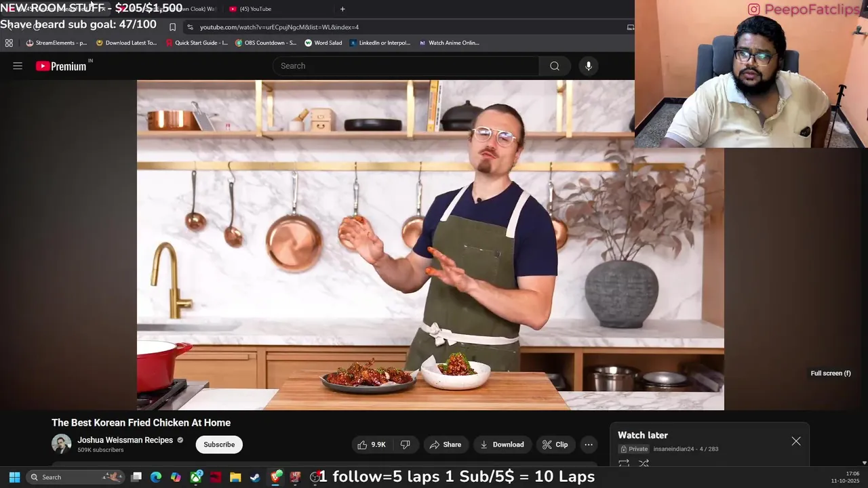This screenshot has width=868, height=488.
Task: Click video title The Best Korean Fried Chicken
Action: [141, 422]
